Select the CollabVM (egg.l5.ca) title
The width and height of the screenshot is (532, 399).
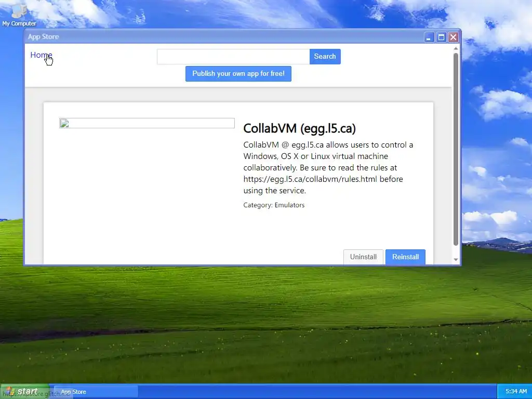(300, 128)
